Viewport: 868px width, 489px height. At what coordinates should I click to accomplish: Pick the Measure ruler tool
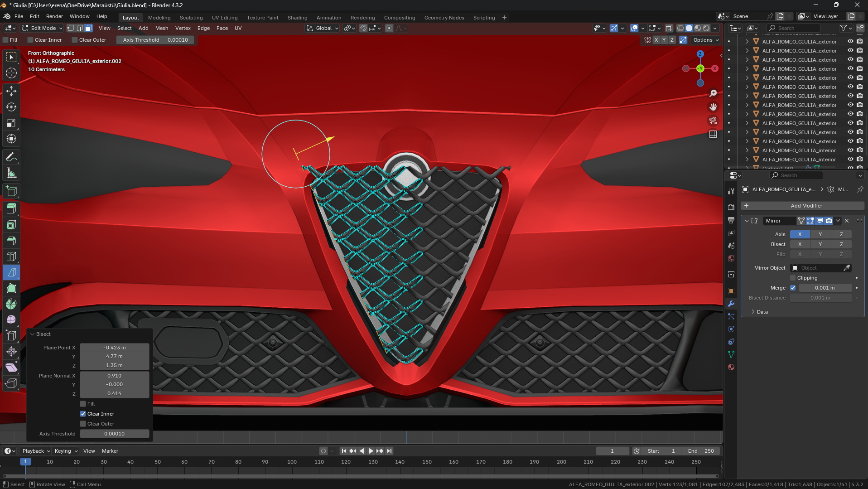pos(11,173)
